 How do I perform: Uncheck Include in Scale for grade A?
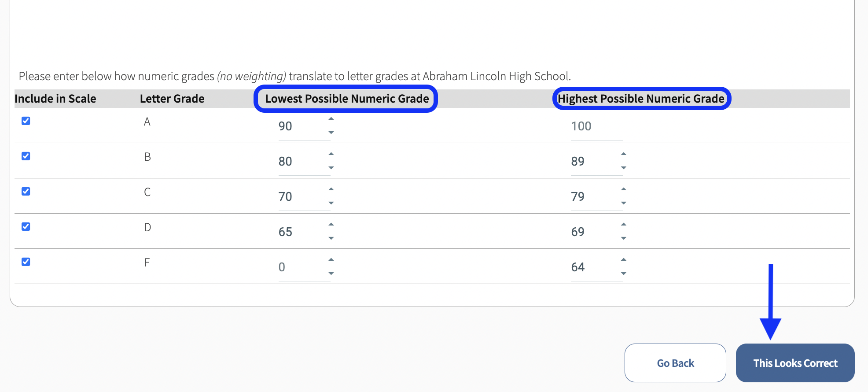26,121
